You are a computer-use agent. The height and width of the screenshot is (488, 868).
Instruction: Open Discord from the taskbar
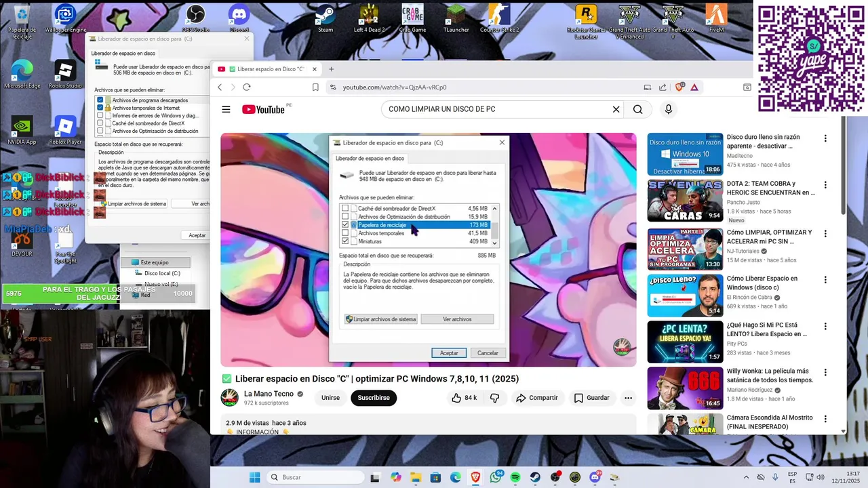click(x=595, y=477)
